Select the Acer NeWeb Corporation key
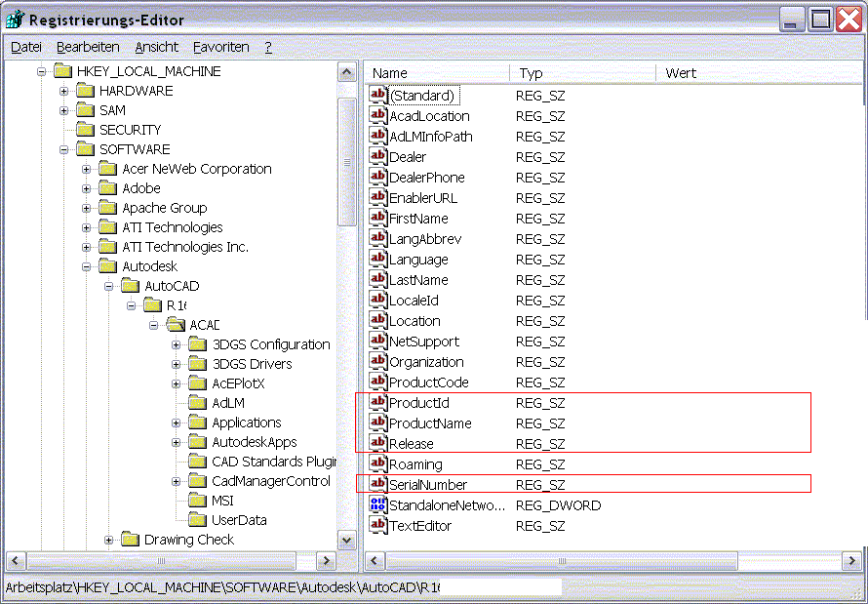The width and height of the screenshot is (868, 604). (196, 169)
